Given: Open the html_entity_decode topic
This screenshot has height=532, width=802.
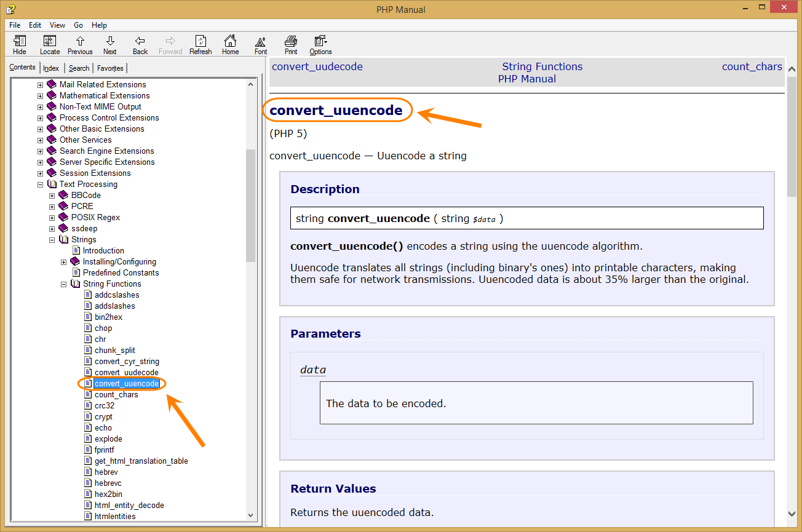Looking at the screenshot, I should (129, 505).
